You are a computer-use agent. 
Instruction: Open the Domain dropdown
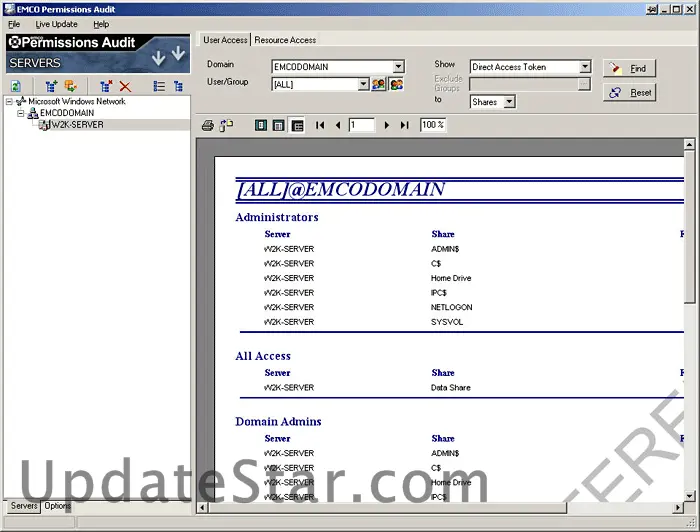(398, 66)
